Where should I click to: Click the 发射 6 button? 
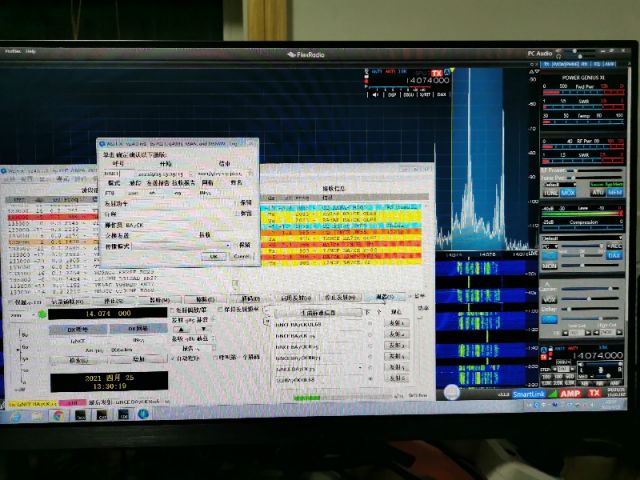396,378
